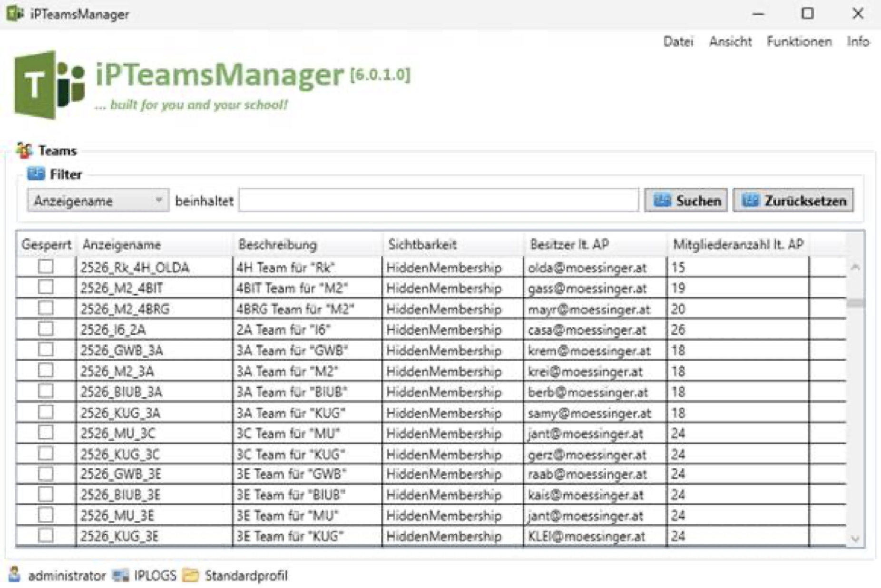The image size is (881, 588).
Task: Click the vertical scrollbar thumb in table
Action: pyautogui.click(x=855, y=303)
